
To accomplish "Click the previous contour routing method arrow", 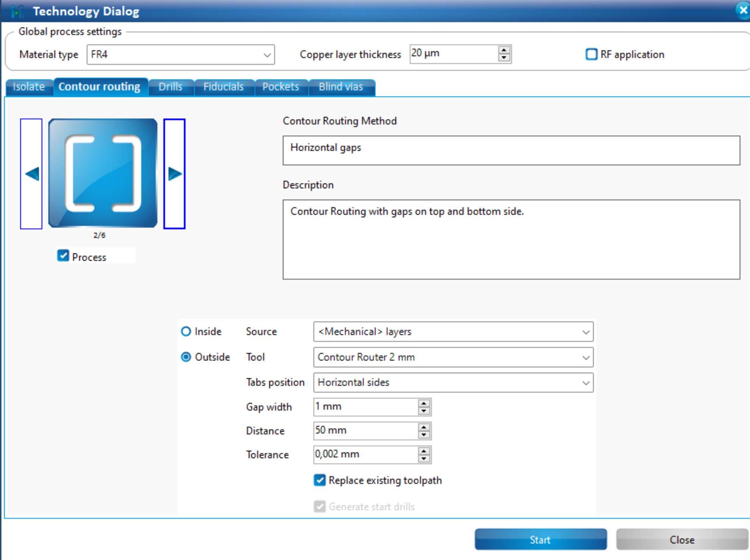I will pyautogui.click(x=32, y=174).
